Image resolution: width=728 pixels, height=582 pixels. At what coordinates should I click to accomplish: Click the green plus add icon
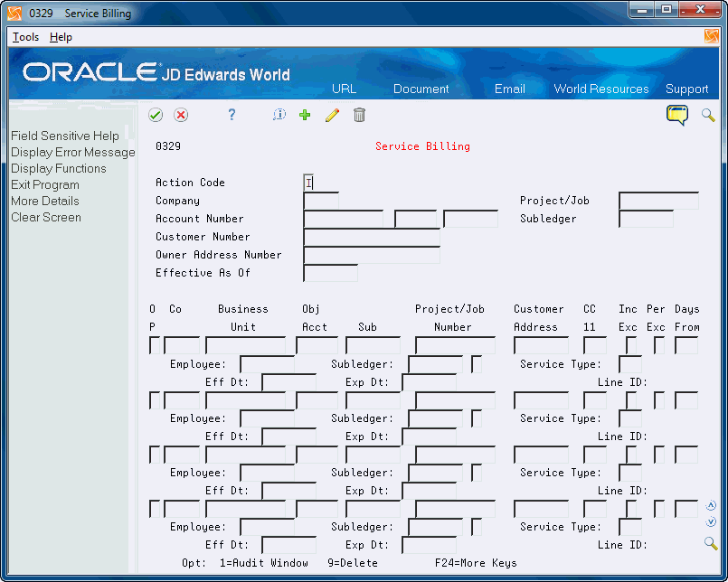point(305,115)
